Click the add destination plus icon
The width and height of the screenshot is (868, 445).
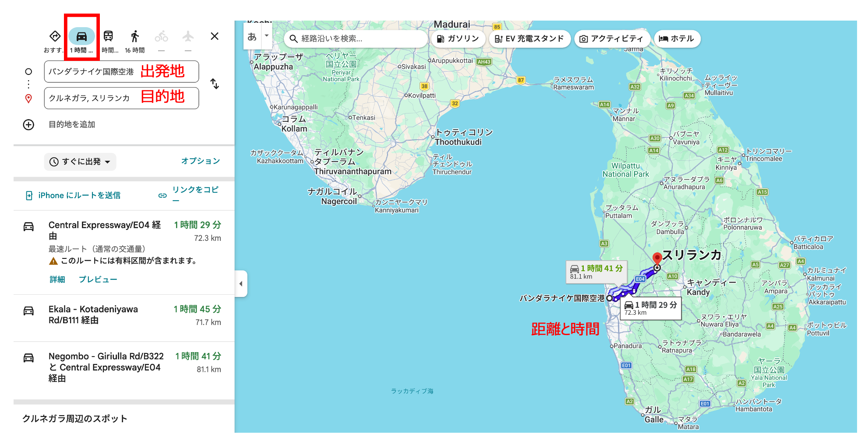pos(28,125)
